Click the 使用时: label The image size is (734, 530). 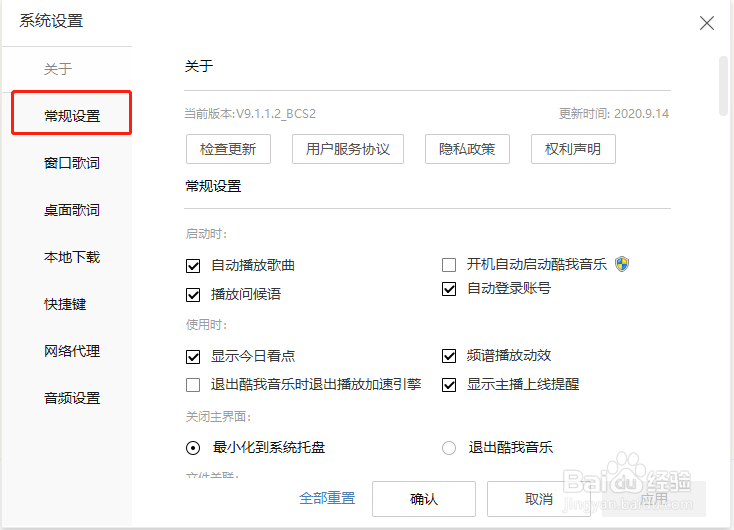pos(206,324)
